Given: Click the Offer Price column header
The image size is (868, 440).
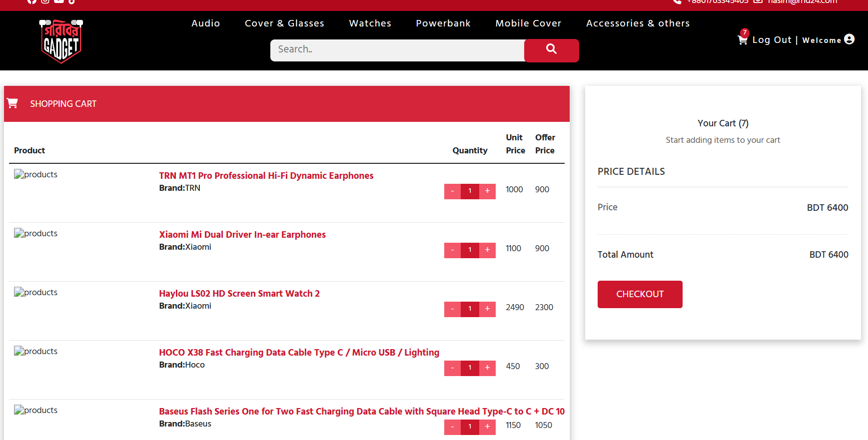Looking at the screenshot, I should tap(545, 144).
